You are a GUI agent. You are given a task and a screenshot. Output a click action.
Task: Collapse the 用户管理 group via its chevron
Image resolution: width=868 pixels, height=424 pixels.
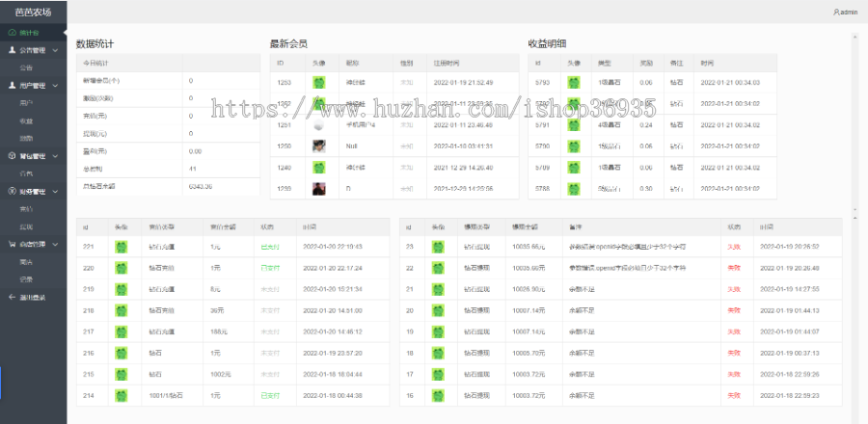click(x=55, y=86)
